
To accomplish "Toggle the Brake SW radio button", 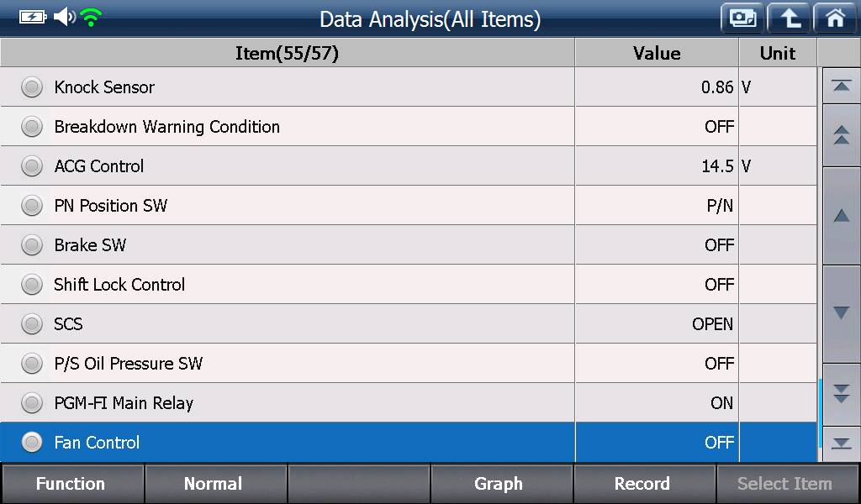I will 32,245.
